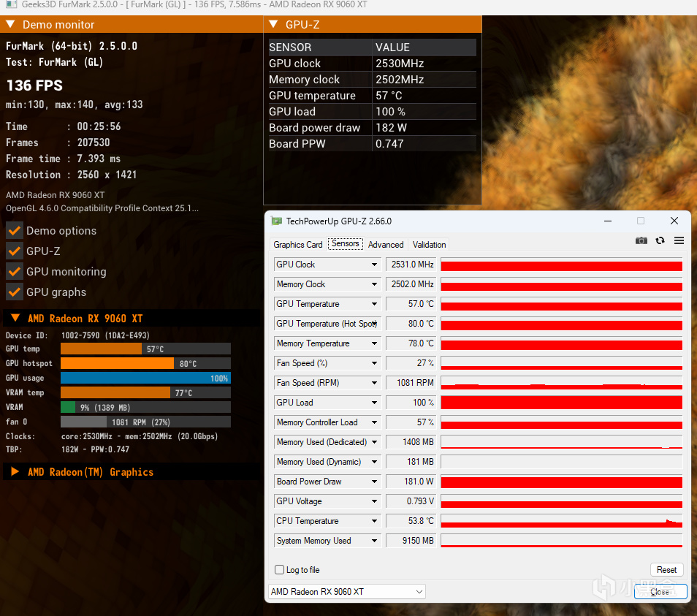Switch to the Advanced tab
The height and width of the screenshot is (616, 697).
tap(385, 245)
